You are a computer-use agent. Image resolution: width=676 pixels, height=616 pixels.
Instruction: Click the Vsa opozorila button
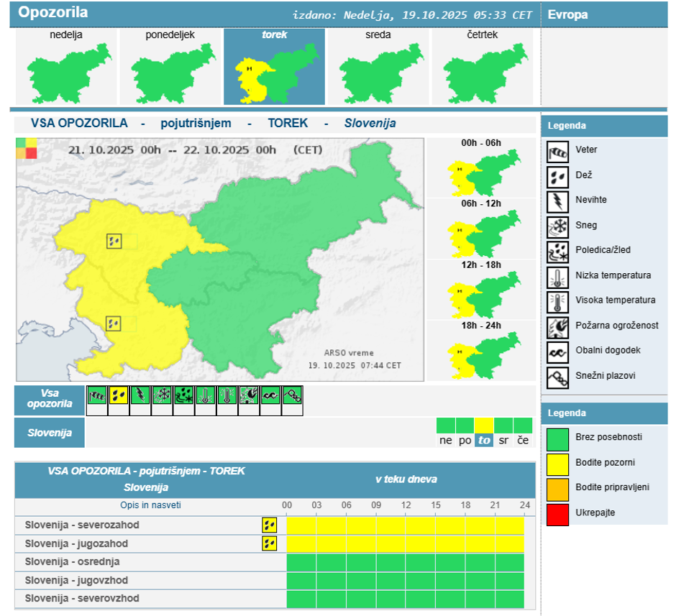pyautogui.click(x=50, y=399)
